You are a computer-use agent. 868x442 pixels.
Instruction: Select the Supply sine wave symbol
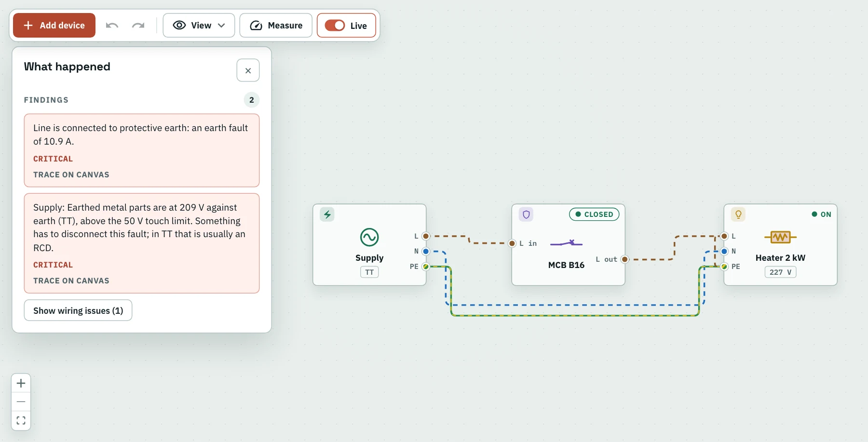pos(369,237)
